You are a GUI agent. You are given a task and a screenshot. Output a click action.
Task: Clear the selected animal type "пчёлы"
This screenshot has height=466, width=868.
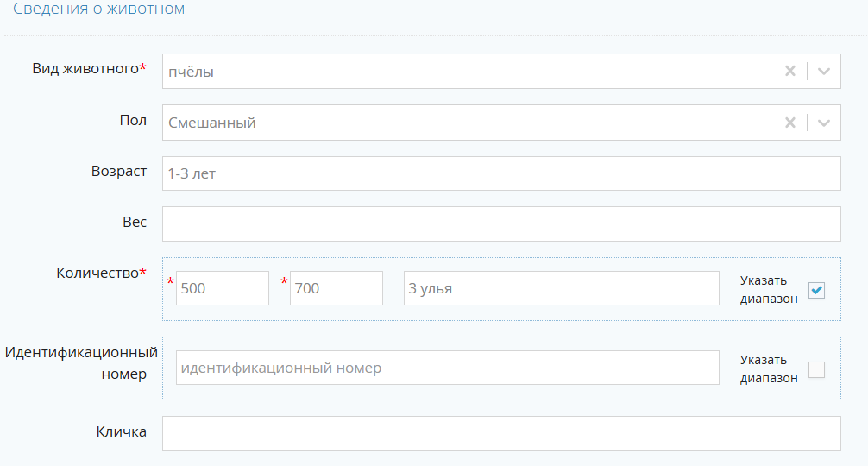coord(789,72)
